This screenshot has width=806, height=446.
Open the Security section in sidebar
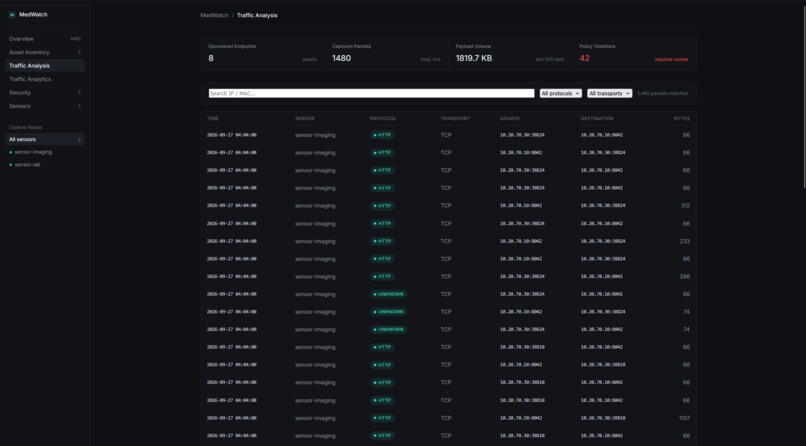coord(45,92)
